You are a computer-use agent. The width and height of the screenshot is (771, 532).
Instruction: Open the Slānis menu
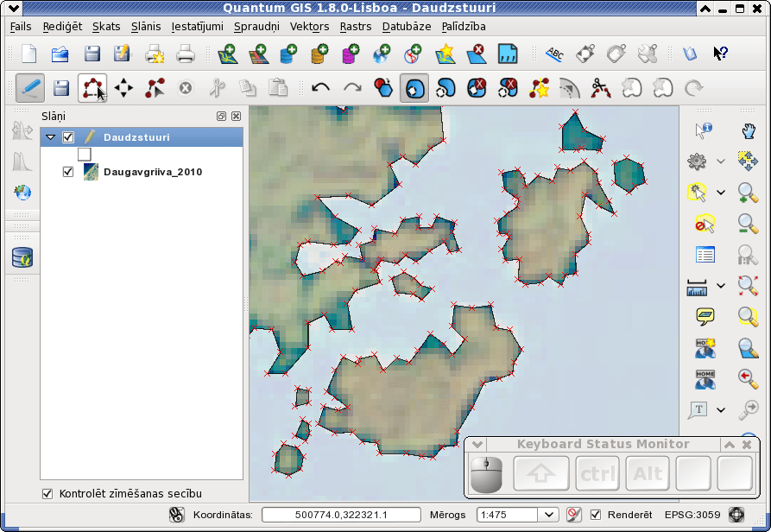click(x=146, y=27)
